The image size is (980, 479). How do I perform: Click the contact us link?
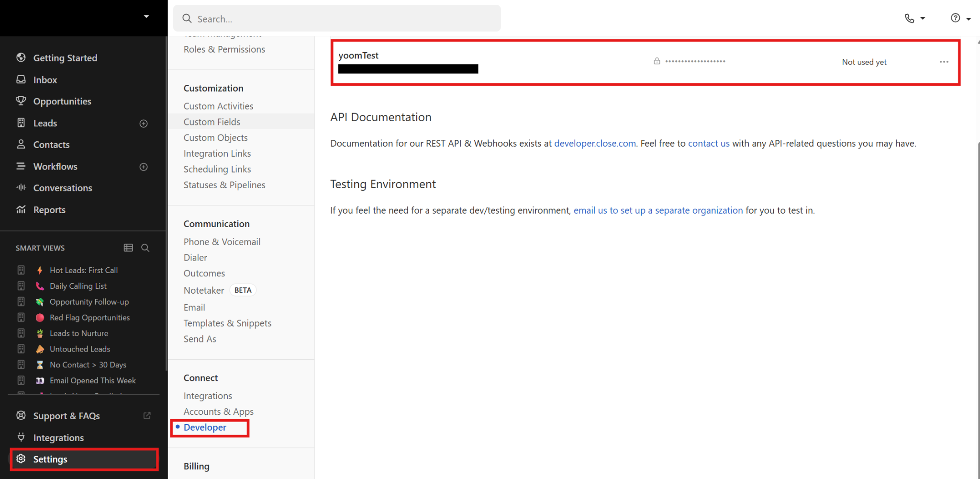(x=708, y=143)
